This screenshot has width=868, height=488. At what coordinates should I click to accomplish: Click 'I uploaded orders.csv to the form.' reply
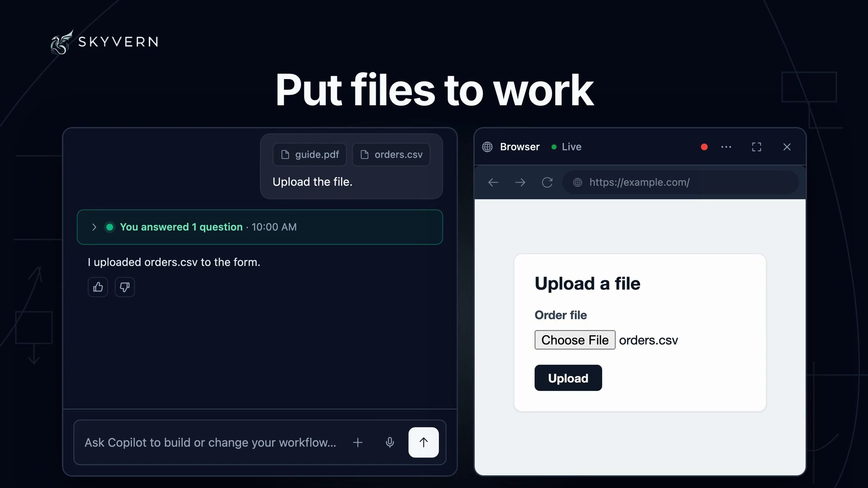[x=174, y=262]
